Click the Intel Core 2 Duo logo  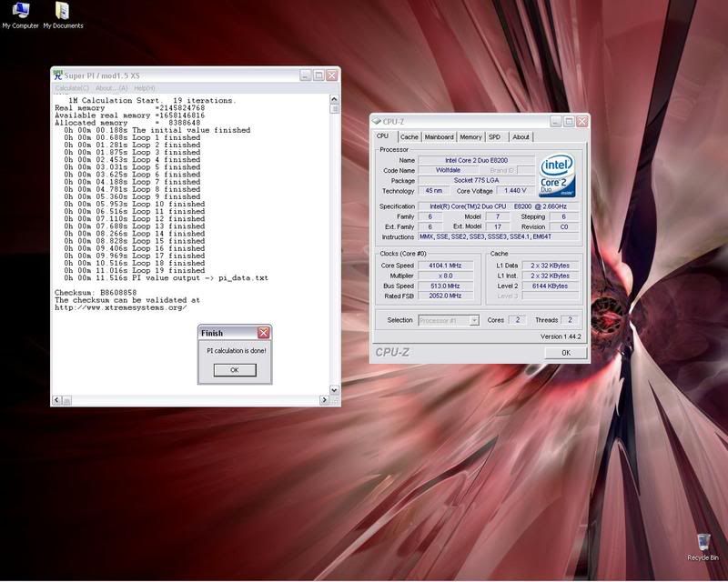pos(557,176)
